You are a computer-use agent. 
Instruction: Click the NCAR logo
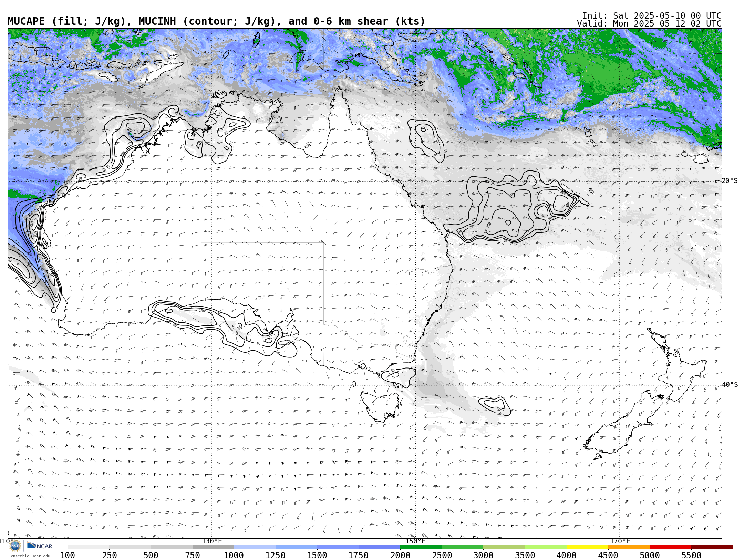coord(40,546)
